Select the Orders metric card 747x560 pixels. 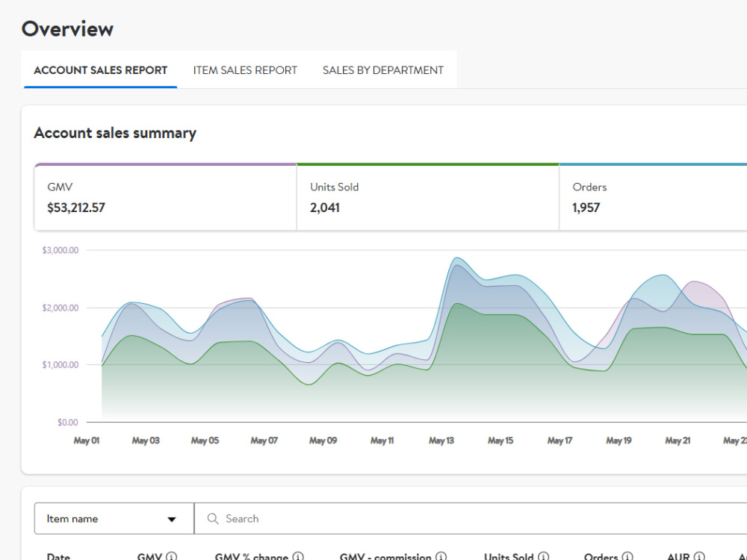click(x=653, y=197)
